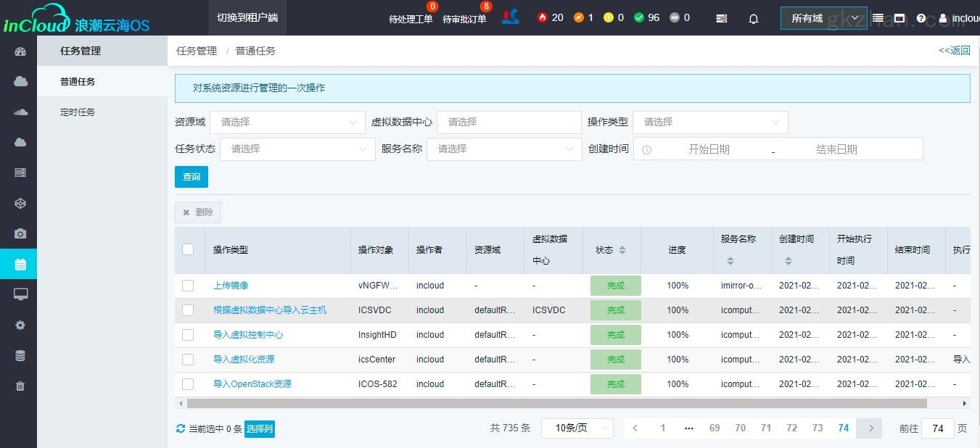The width and height of the screenshot is (980, 448).
Task: Switch to 切换到用户端 in top bar
Action: 247,17
